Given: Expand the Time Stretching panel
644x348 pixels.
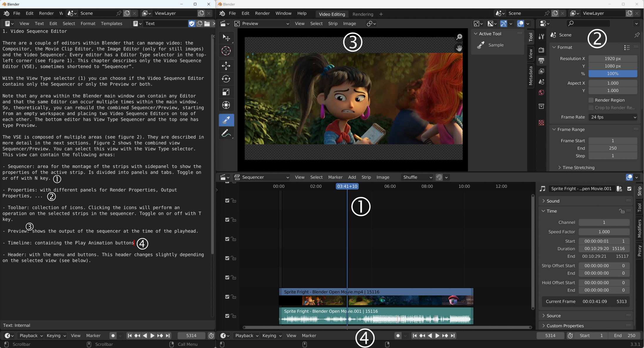Looking at the screenshot, I should click(x=578, y=168).
